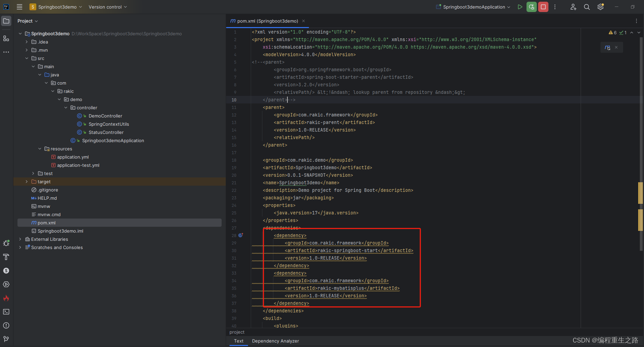Click the green rerun debug icon

coord(532,7)
